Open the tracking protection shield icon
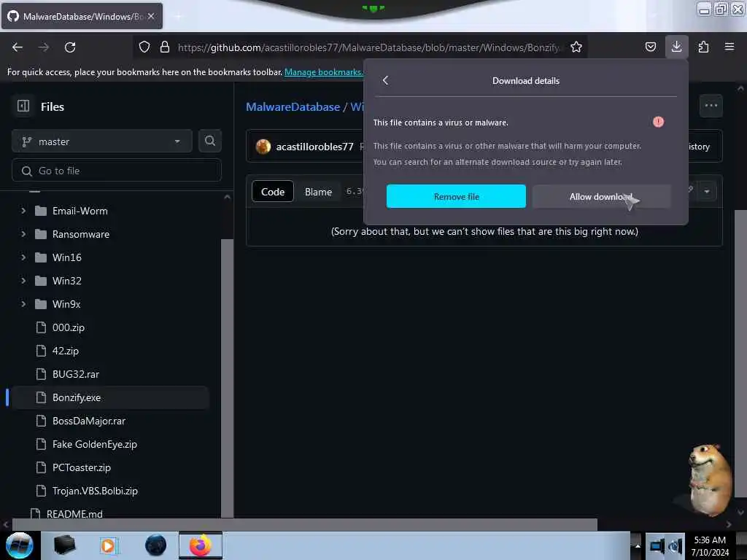 [144, 47]
